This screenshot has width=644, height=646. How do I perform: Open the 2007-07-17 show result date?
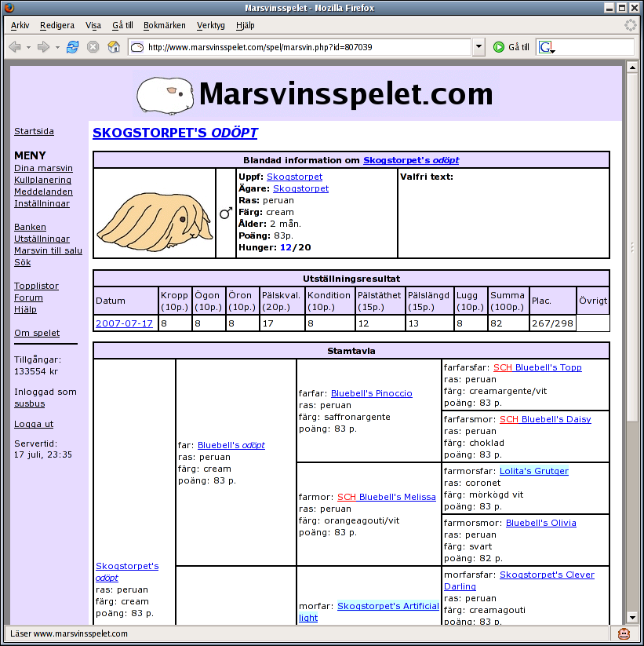coord(124,324)
